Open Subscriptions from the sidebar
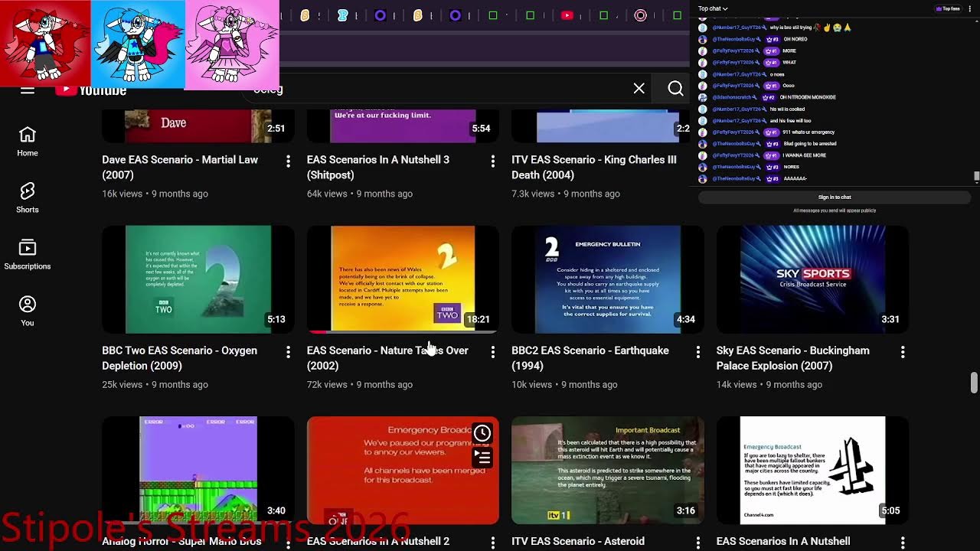 pyautogui.click(x=28, y=255)
